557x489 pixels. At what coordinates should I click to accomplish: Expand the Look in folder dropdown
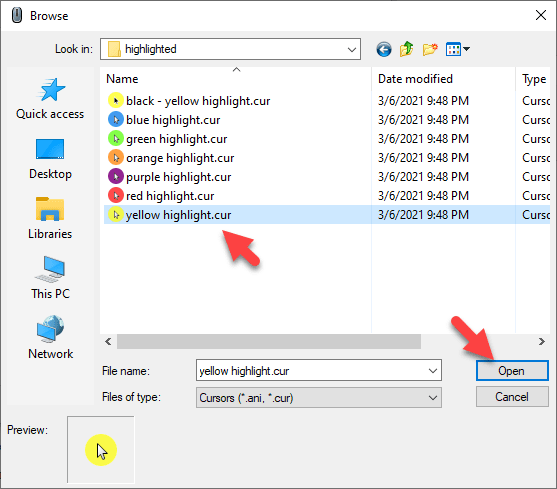pos(352,49)
